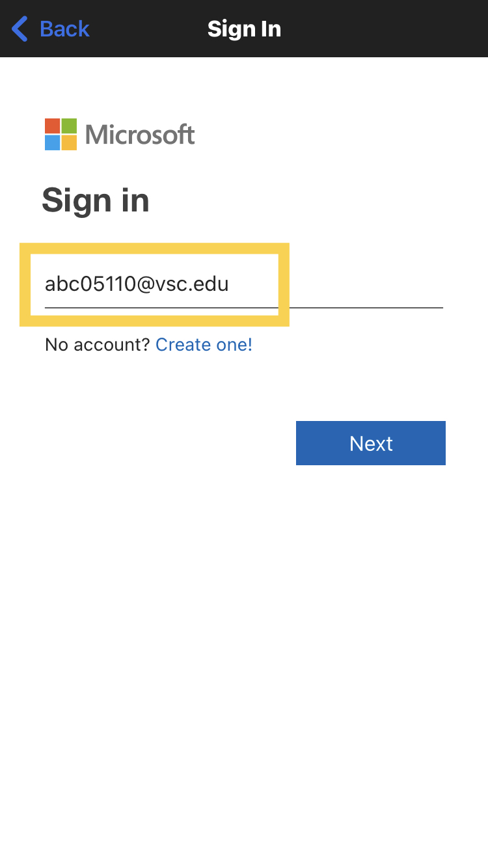Tap the blue Back chevron arrow

[20, 29]
